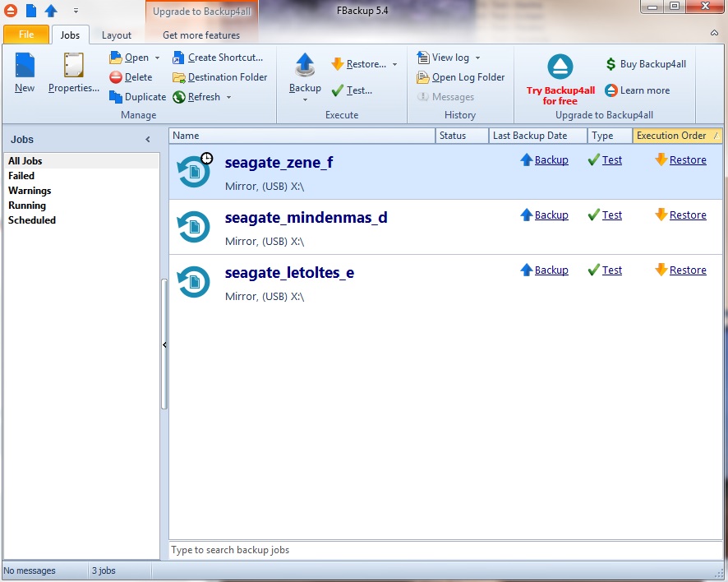728x582 pixels.
Task: Click the new job icon in quick access toolbar
Action: click(31, 10)
